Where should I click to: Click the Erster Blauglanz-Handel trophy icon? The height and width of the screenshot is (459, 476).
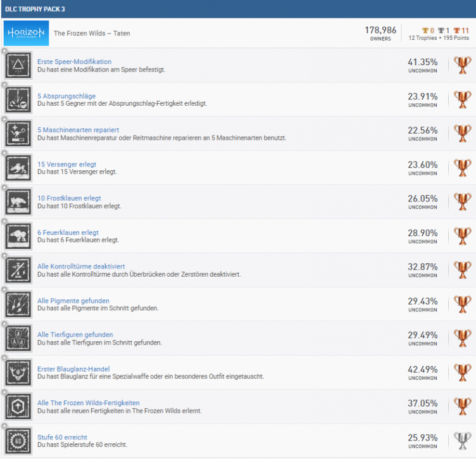(17, 373)
